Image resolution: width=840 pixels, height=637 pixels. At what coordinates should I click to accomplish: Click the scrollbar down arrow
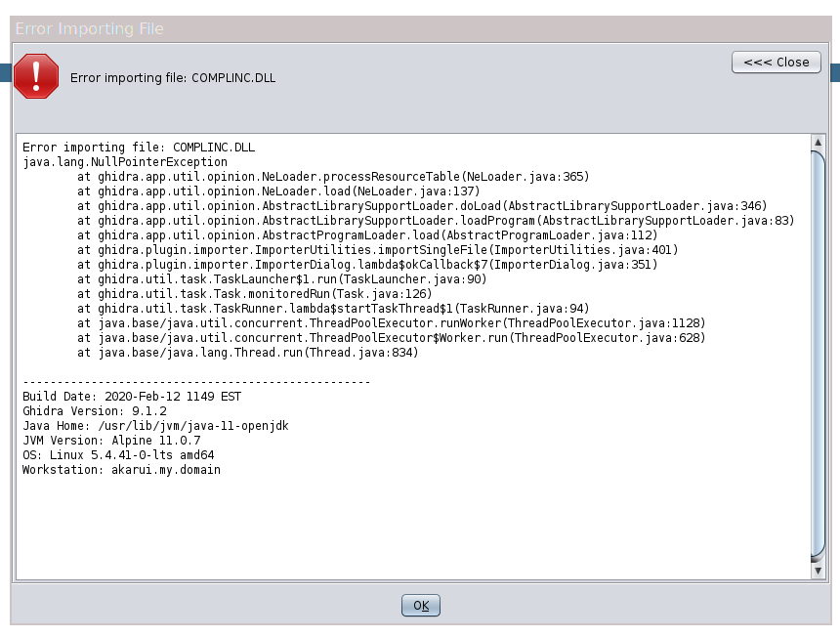pyautogui.click(x=818, y=570)
